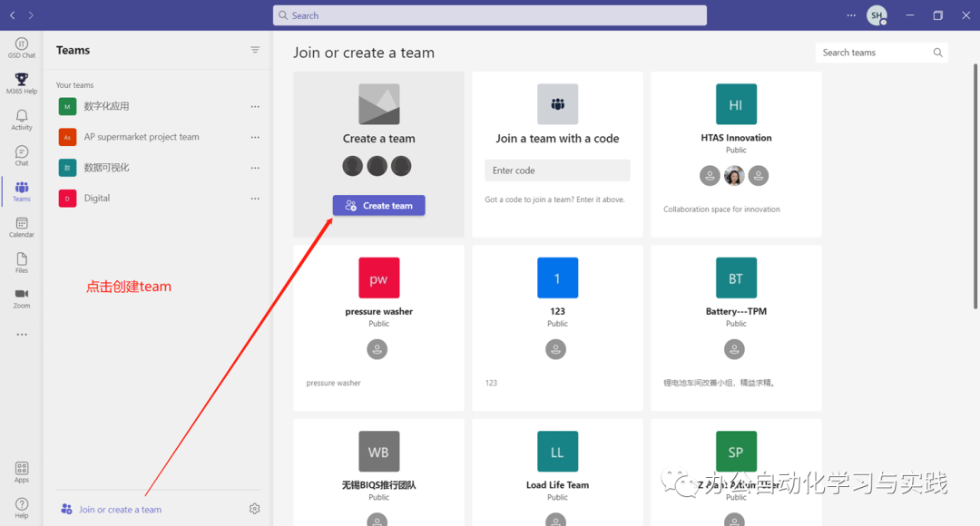Open the Calendar view
The height and width of the screenshot is (526, 980).
(x=21, y=228)
